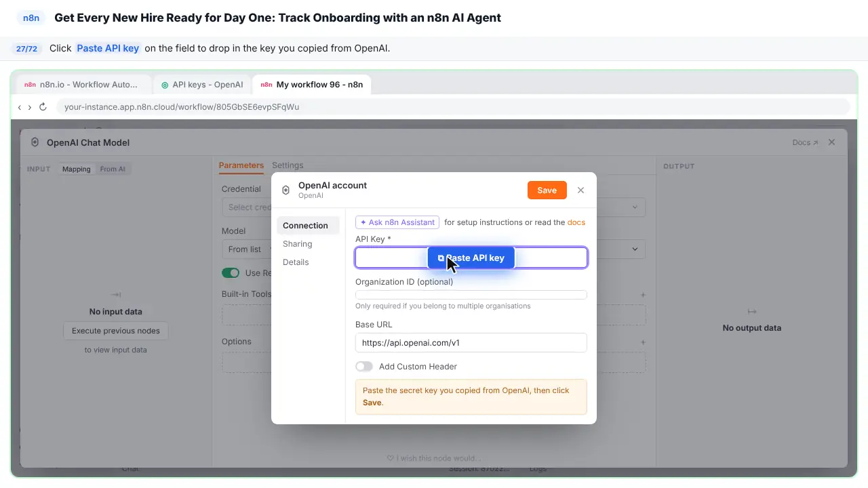Click the n8n logo badge in the title bar

click(31, 18)
